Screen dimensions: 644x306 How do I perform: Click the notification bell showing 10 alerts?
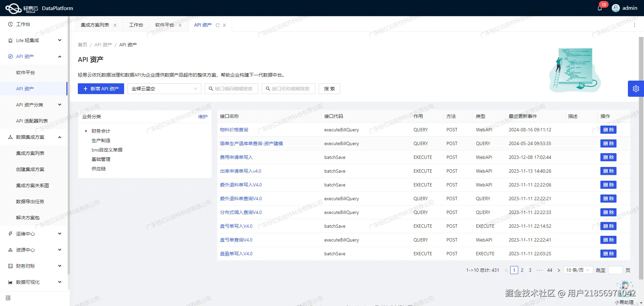pos(599,8)
